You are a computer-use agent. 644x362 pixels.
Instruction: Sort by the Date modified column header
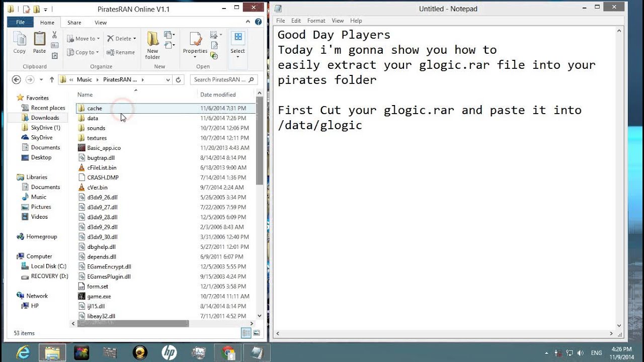click(218, 95)
